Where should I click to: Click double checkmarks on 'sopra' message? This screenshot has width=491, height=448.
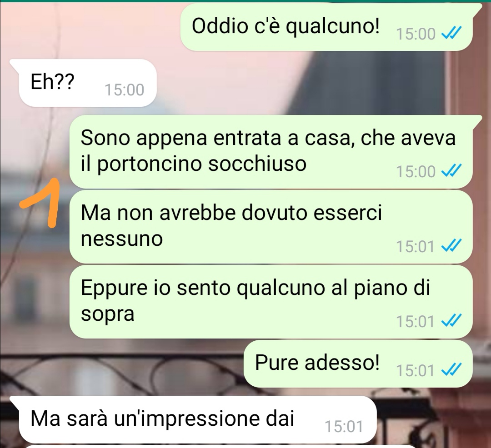pos(451,321)
